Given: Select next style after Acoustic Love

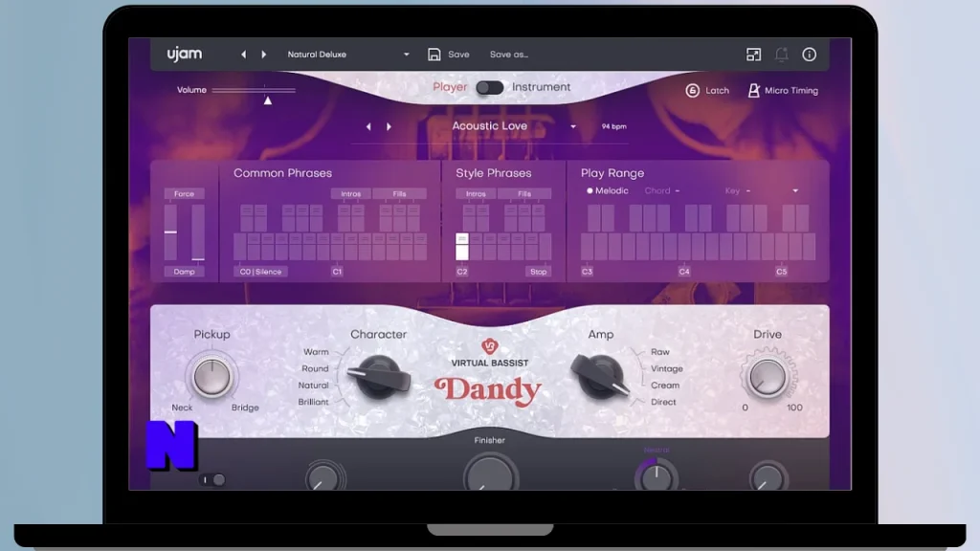Looking at the screenshot, I should click(x=389, y=127).
